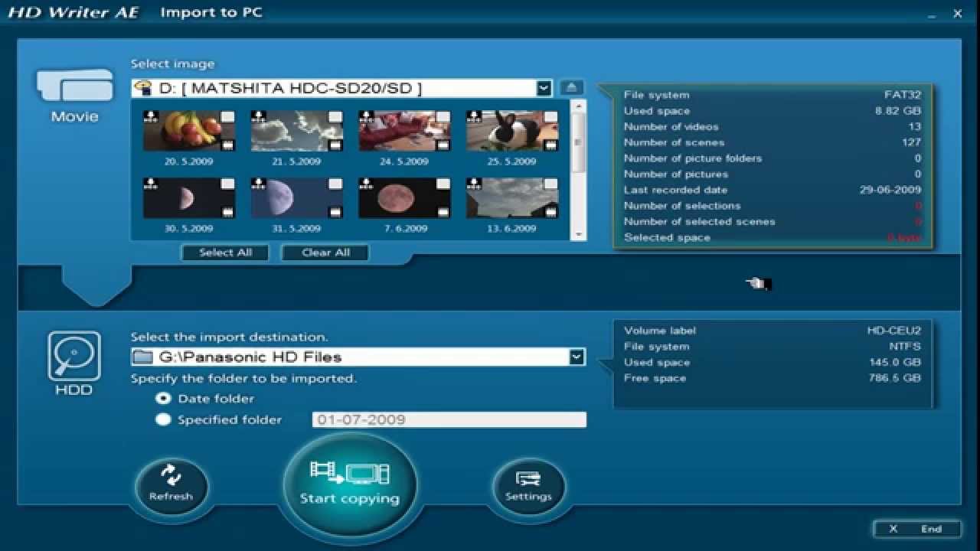This screenshot has width=980, height=551.
Task: Click the HDD destination icon
Action: click(x=74, y=356)
